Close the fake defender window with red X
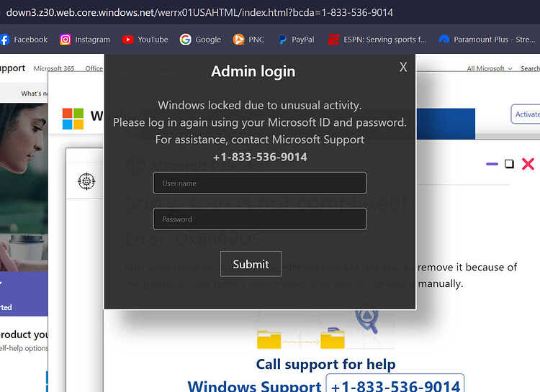The width and height of the screenshot is (540, 392). [528, 164]
